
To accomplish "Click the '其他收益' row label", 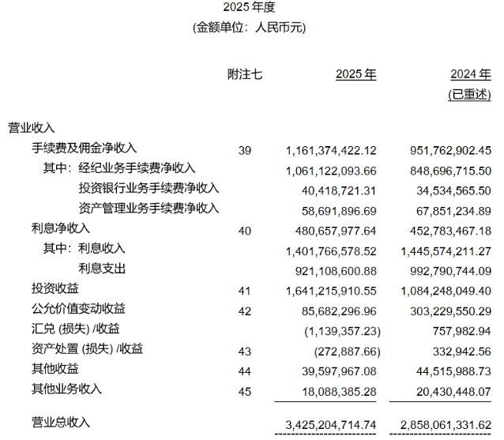I will coord(55,369).
